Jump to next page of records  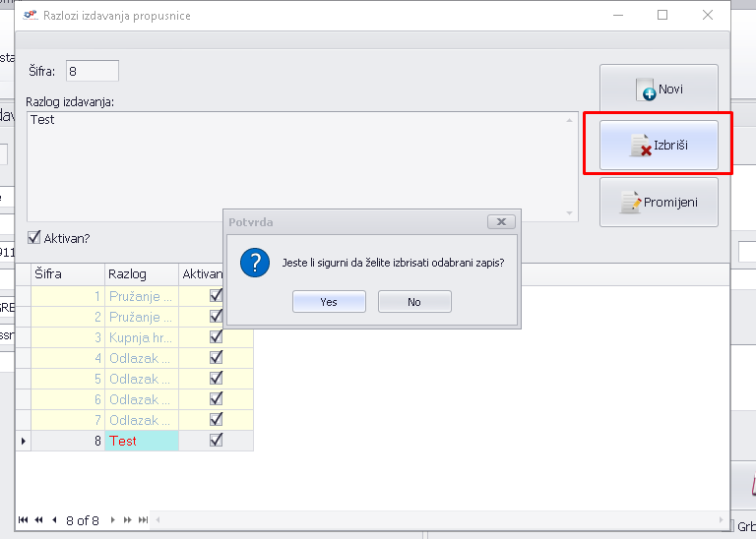[128, 519]
